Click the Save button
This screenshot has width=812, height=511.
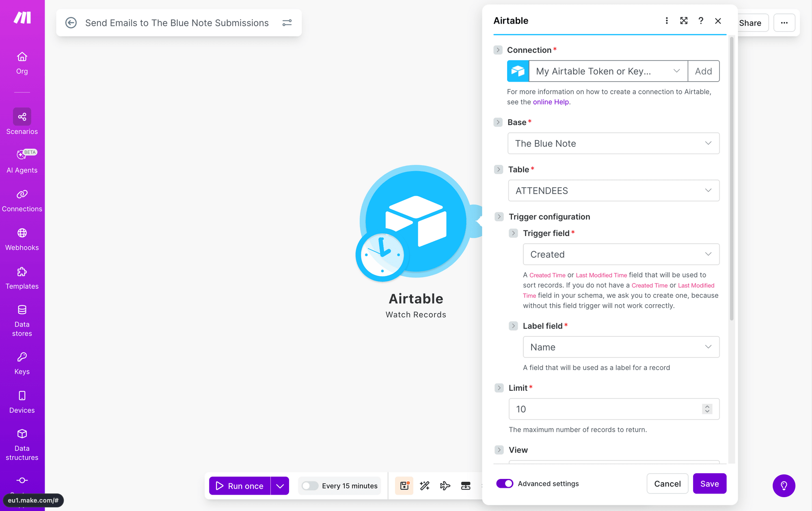tap(709, 483)
